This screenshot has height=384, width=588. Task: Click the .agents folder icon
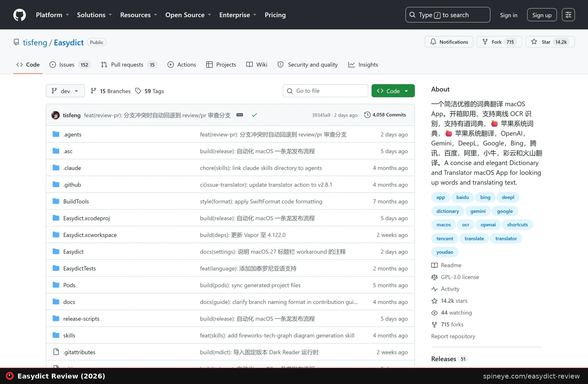[56, 134]
